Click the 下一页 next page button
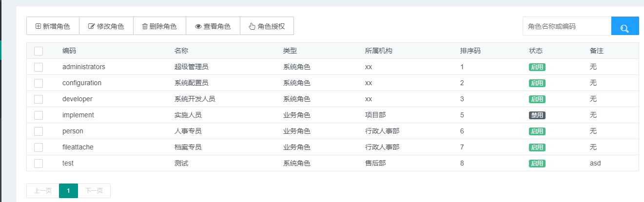The height and width of the screenshot is (202, 644). point(94,191)
